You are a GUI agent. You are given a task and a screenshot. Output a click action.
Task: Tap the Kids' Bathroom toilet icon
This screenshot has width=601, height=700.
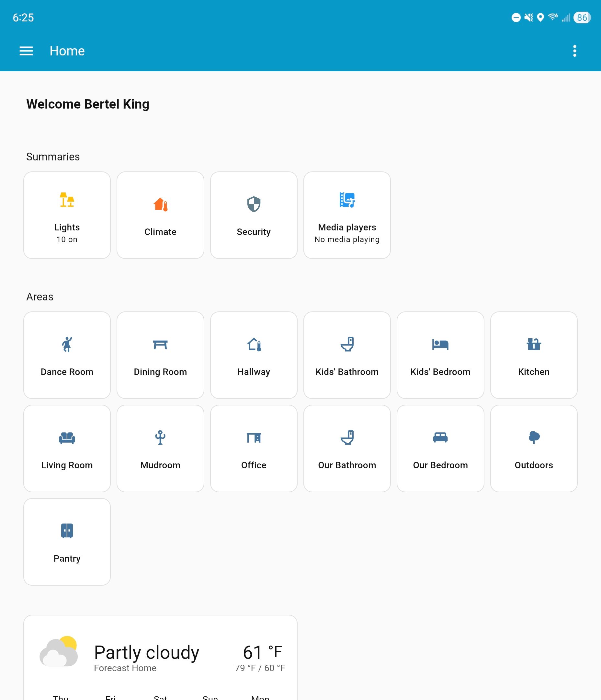tap(347, 344)
